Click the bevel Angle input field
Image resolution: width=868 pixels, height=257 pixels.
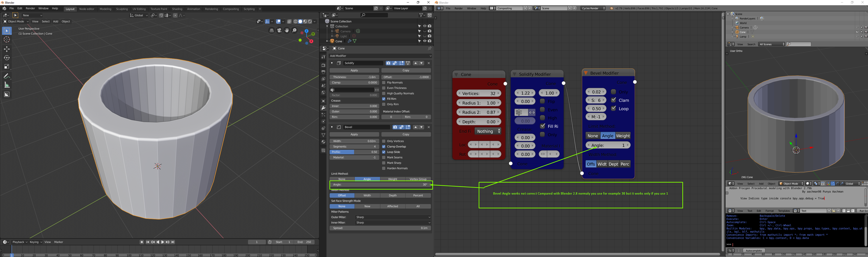[380, 185]
